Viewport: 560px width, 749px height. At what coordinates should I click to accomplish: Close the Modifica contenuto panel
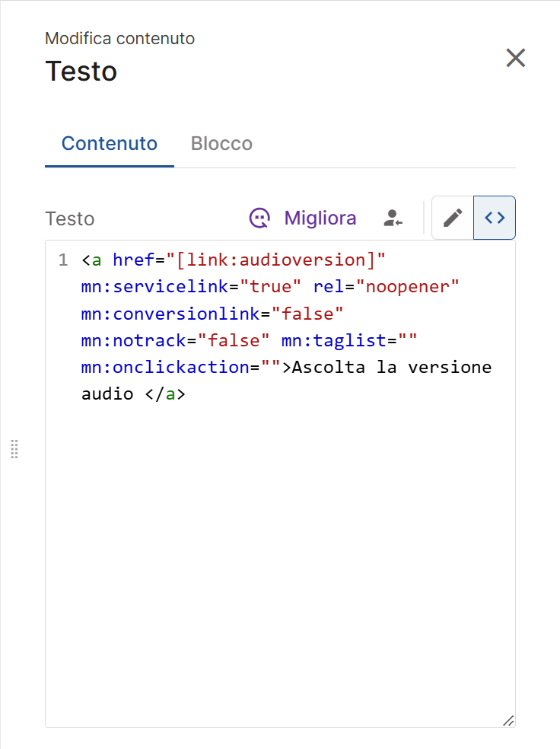click(516, 58)
